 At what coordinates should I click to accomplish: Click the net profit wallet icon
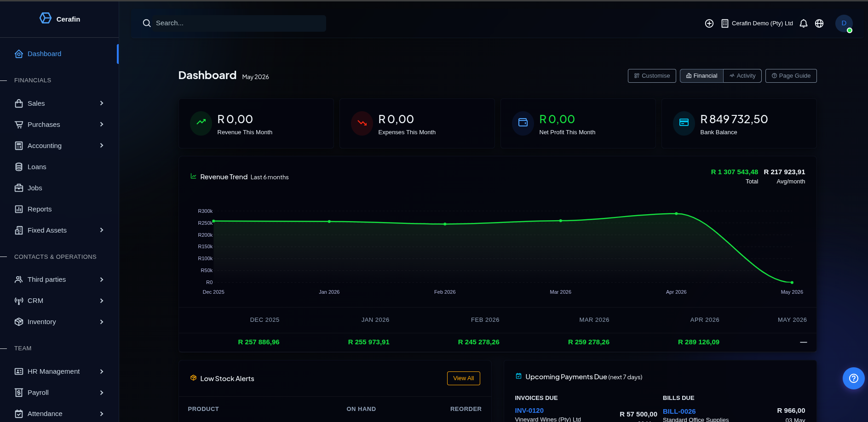tap(523, 123)
